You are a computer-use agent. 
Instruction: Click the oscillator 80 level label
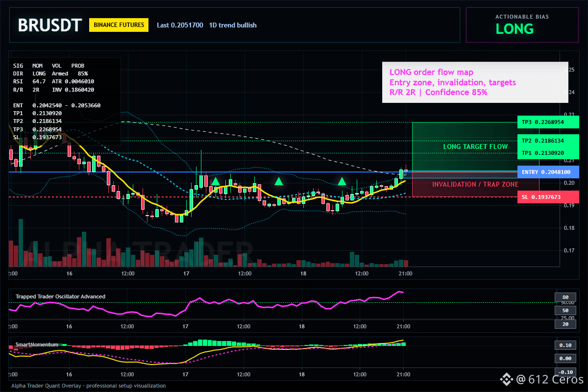point(565,297)
